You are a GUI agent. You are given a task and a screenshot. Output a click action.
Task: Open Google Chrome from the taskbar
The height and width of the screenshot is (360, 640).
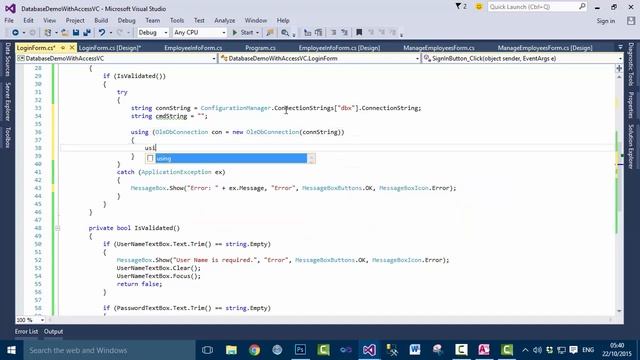[x=254, y=350]
